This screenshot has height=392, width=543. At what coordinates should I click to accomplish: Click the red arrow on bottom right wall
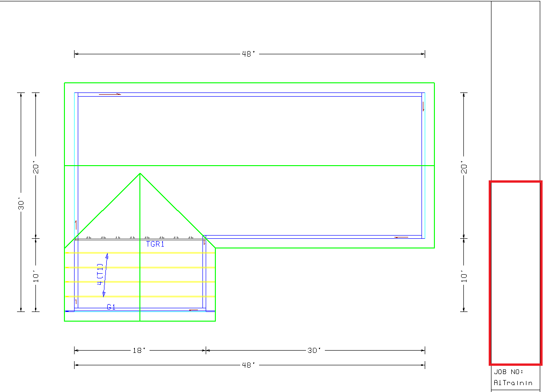(x=401, y=237)
